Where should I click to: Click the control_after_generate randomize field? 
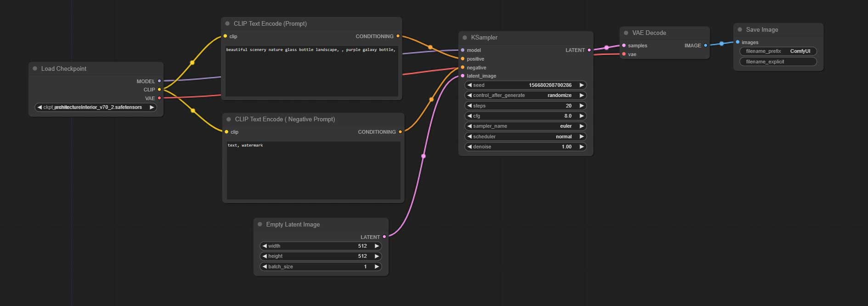[x=526, y=96]
